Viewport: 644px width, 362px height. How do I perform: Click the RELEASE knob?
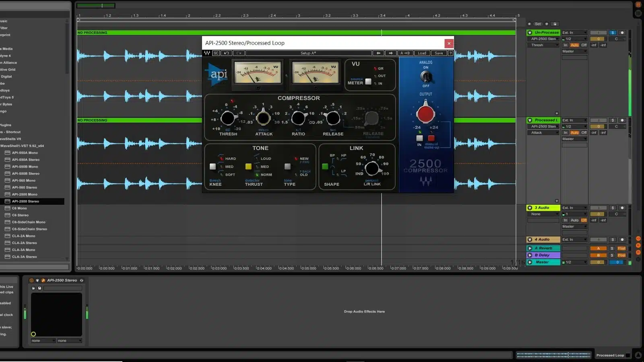(x=333, y=118)
